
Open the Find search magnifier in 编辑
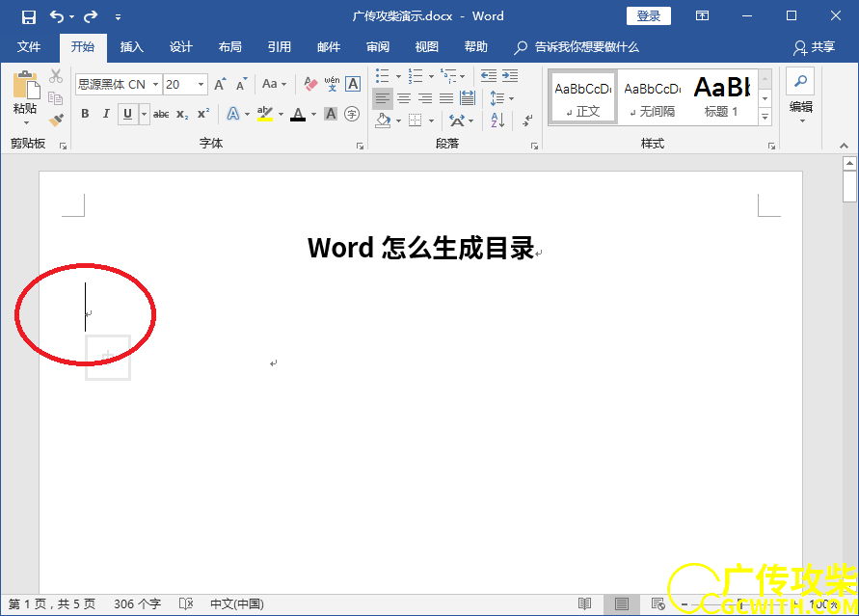(800, 81)
